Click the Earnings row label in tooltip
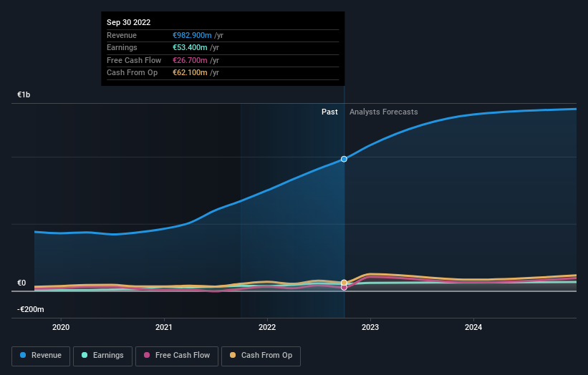 click(122, 47)
